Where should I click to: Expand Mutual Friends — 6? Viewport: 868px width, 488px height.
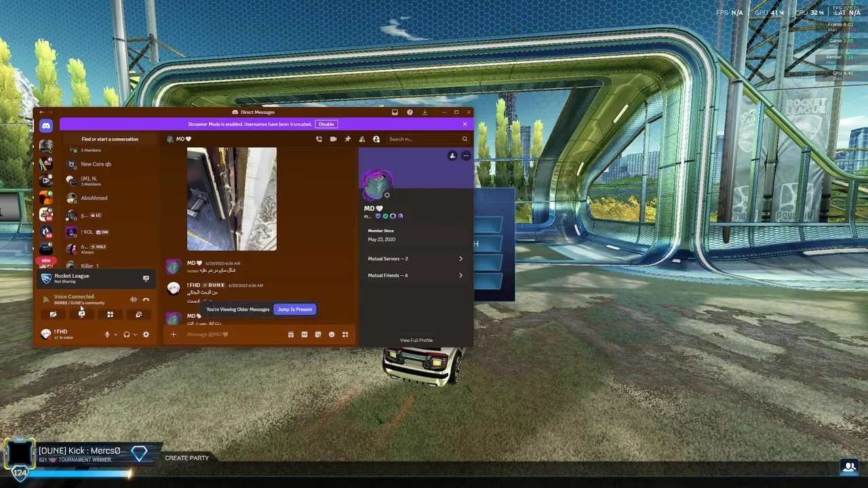pos(416,275)
